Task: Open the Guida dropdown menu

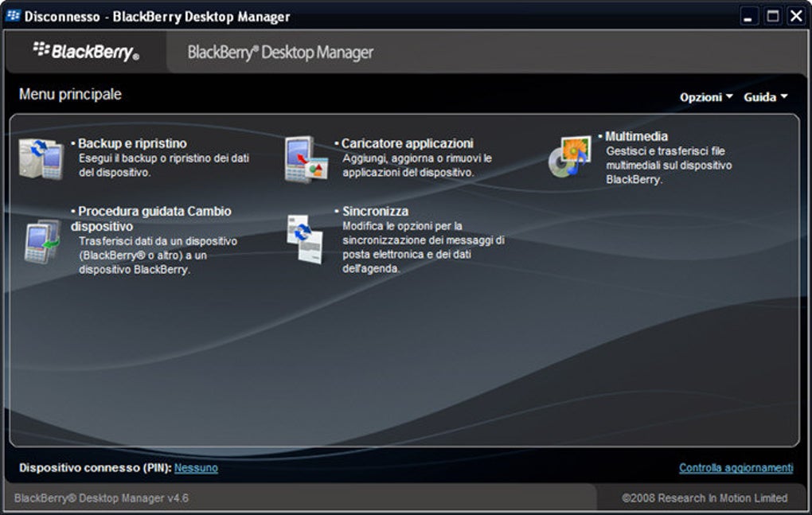Action: [x=765, y=97]
